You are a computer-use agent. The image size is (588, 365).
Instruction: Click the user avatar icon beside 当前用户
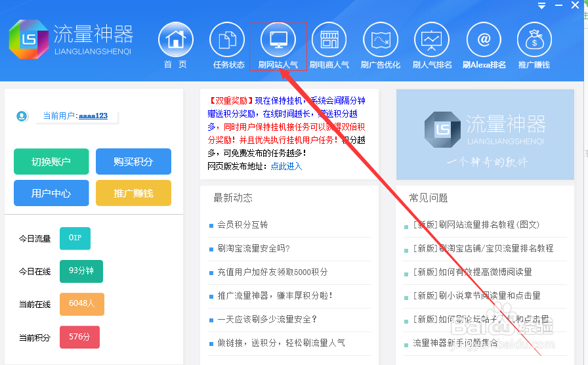22,116
